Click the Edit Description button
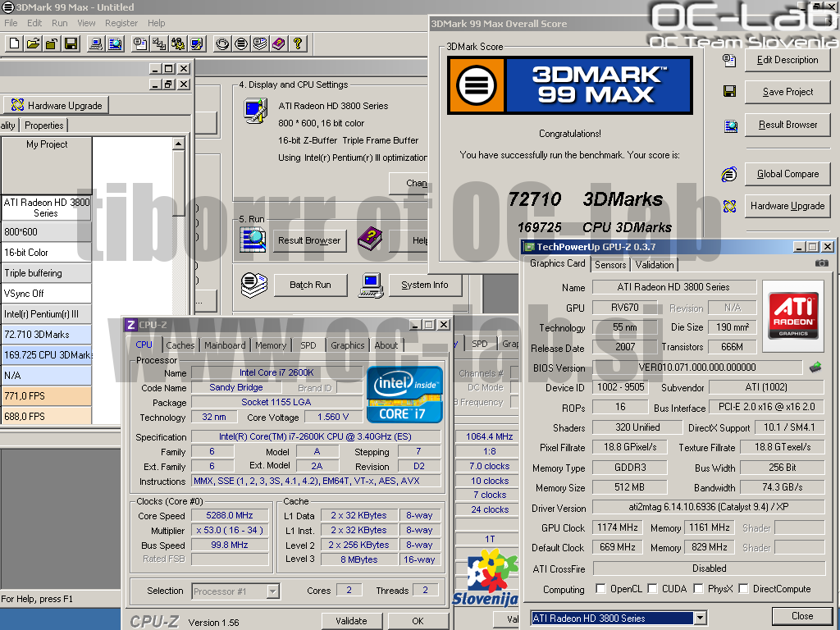Image resolution: width=840 pixels, height=630 pixels. click(787, 60)
